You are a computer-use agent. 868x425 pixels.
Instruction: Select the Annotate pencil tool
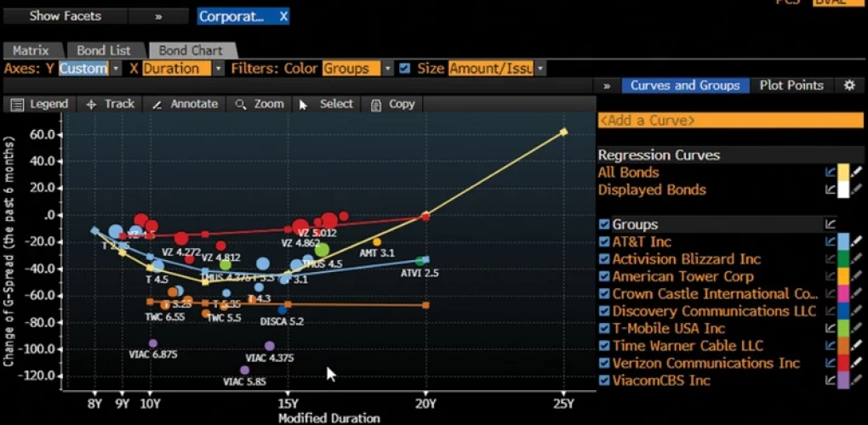(x=185, y=104)
